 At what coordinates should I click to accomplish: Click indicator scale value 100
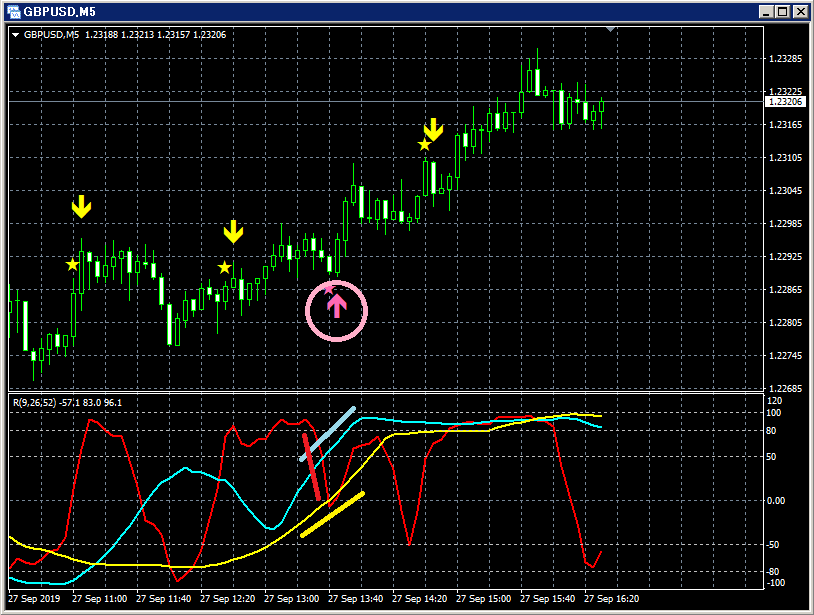pyautogui.click(x=774, y=413)
